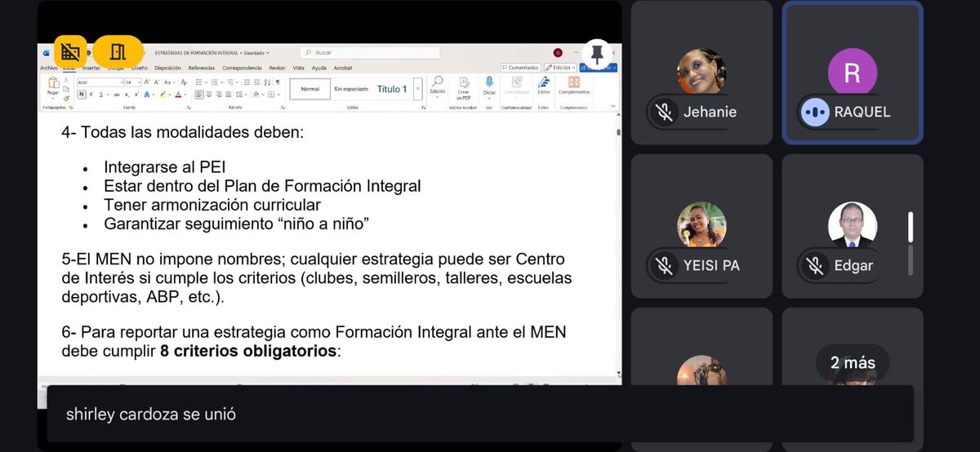The width and height of the screenshot is (980, 452).
Task: Toggle subscript formatting
Action: click(x=127, y=95)
